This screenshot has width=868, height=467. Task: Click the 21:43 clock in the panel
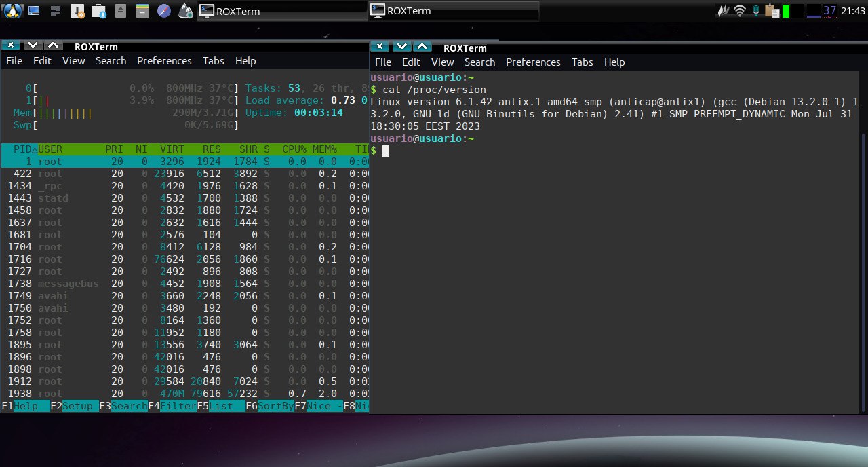point(852,11)
